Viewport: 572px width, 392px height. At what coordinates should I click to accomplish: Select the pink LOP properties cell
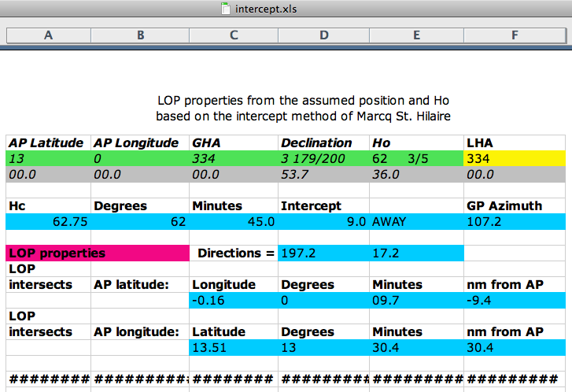point(98,253)
